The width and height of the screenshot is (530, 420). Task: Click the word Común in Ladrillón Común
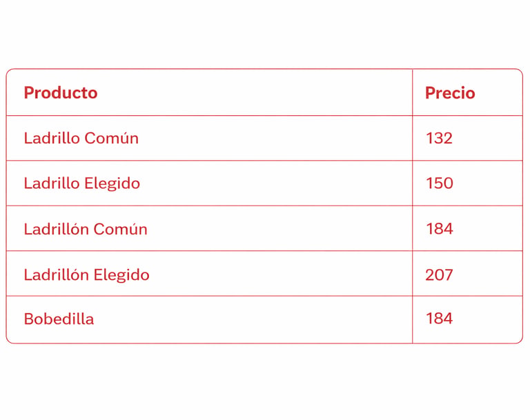120,229
